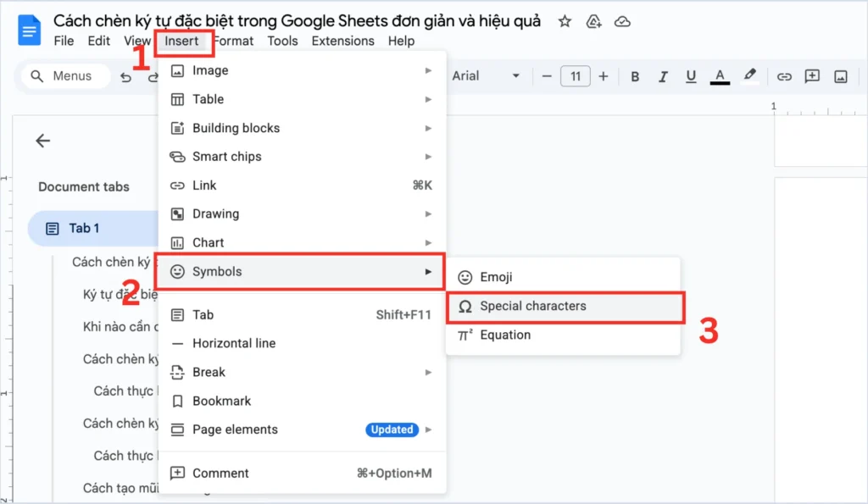Check the cloud save status icon
This screenshot has width=868, height=504.
point(622,21)
